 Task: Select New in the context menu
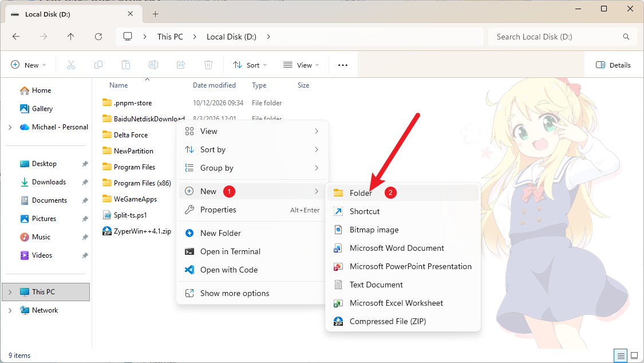252,191
